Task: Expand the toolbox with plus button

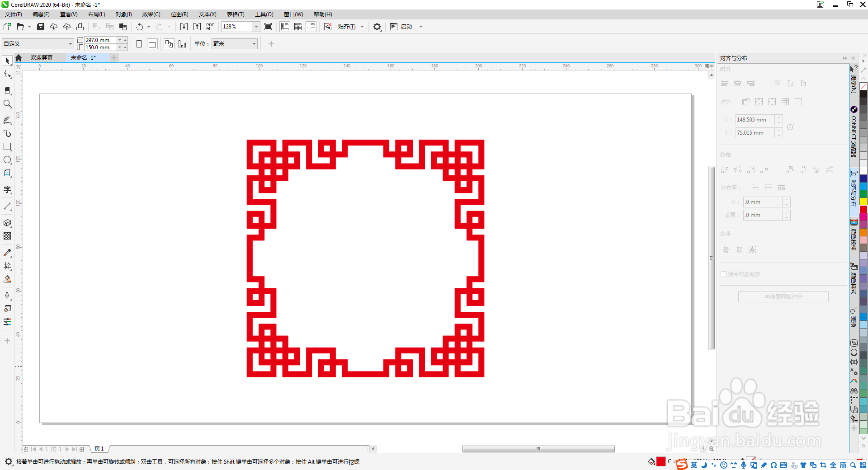Action: (x=7, y=341)
